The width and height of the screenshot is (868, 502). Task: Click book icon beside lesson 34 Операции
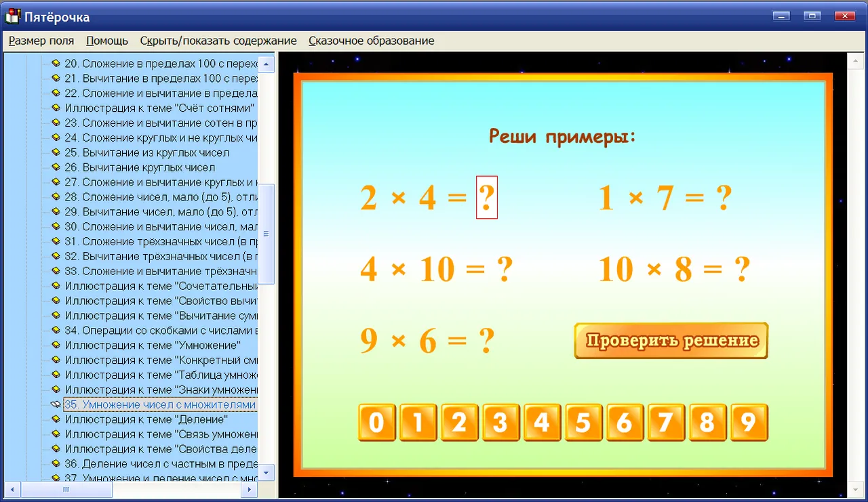click(56, 331)
